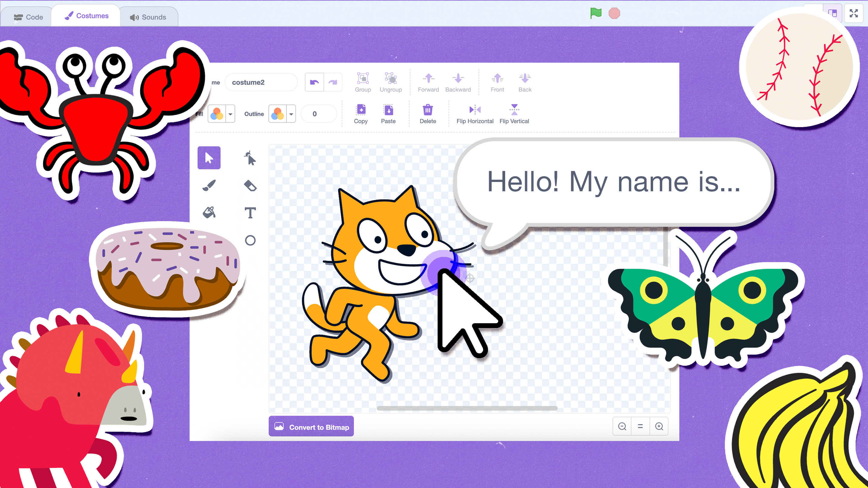Select the Fill bucket tool
This screenshot has height=488, width=868.
(209, 212)
